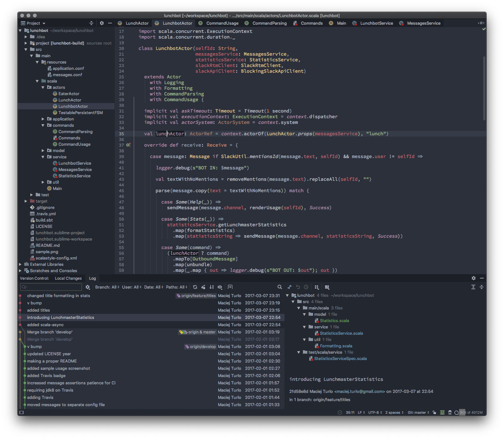Click the eye icon in Log toolbar
Viewport: 504px width, 439px height.
tap(220, 287)
